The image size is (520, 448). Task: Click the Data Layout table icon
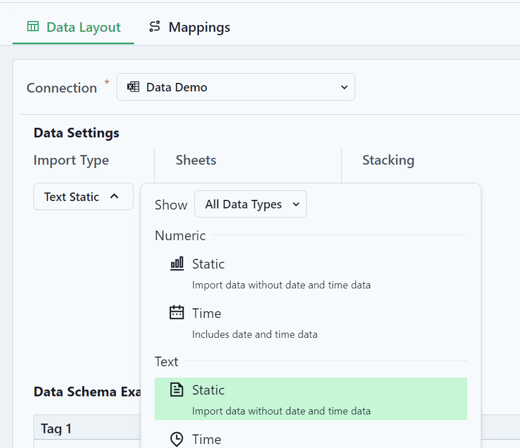pyautogui.click(x=33, y=26)
